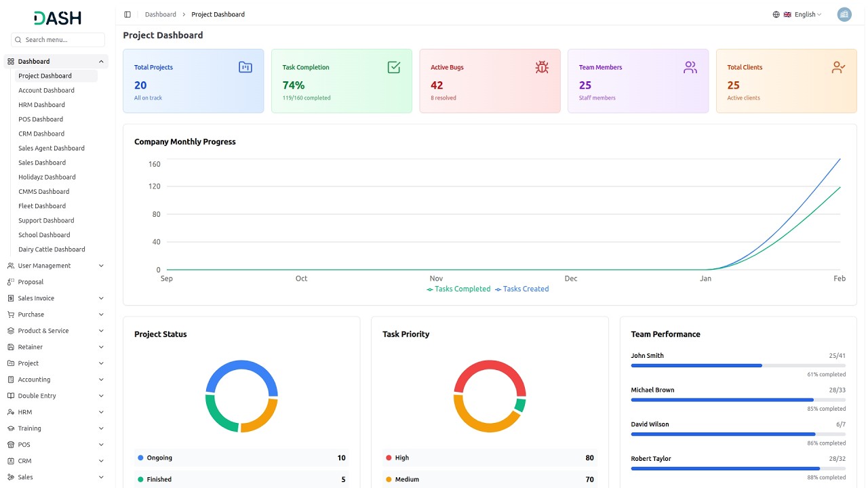Image resolution: width=868 pixels, height=488 pixels.
Task: Click the globe language icon
Action: 776,14
